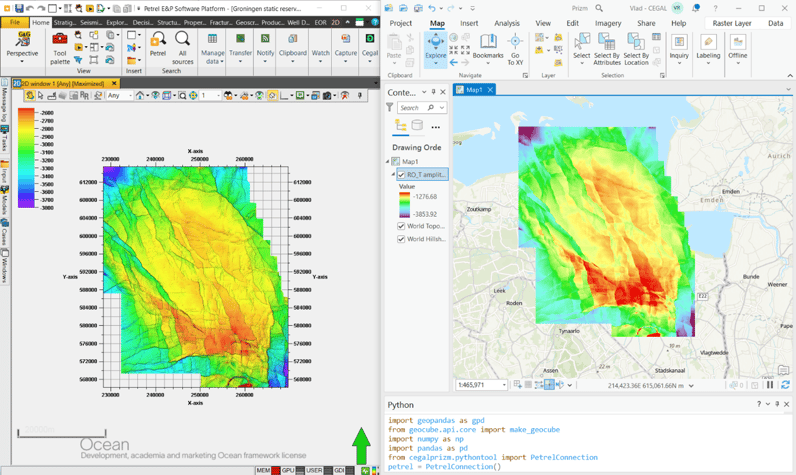Open the Analysis ribbon tab

[x=507, y=23]
